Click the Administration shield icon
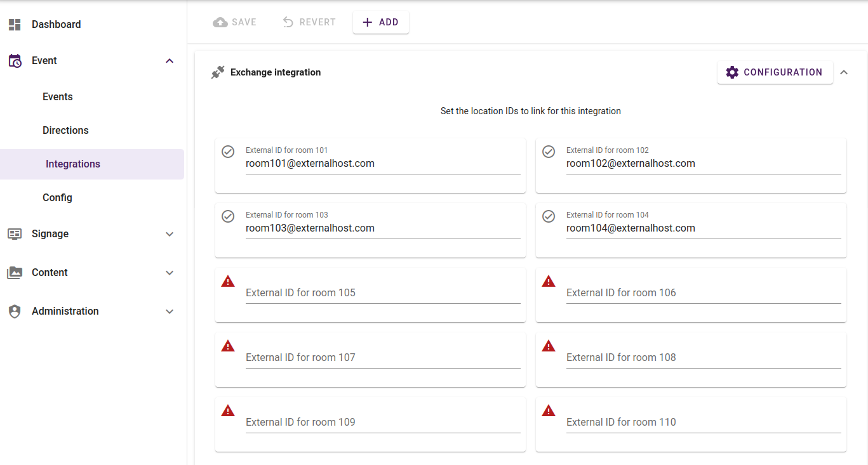Image resolution: width=868 pixels, height=465 pixels. coord(15,311)
